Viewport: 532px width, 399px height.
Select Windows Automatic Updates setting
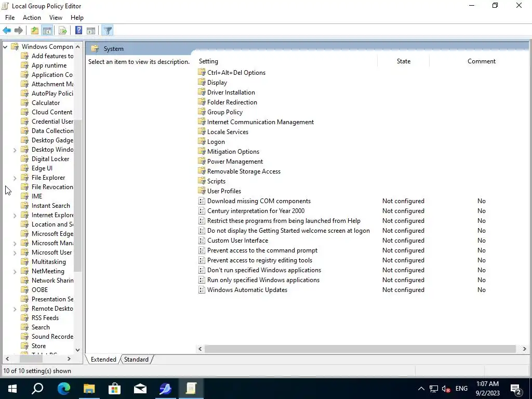click(247, 290)
